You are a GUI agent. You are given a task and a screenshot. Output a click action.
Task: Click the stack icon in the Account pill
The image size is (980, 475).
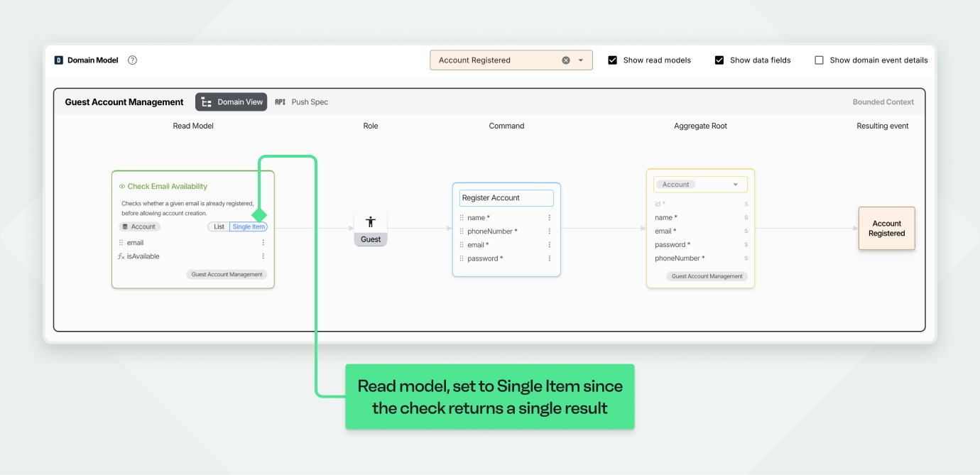(125, 227)
